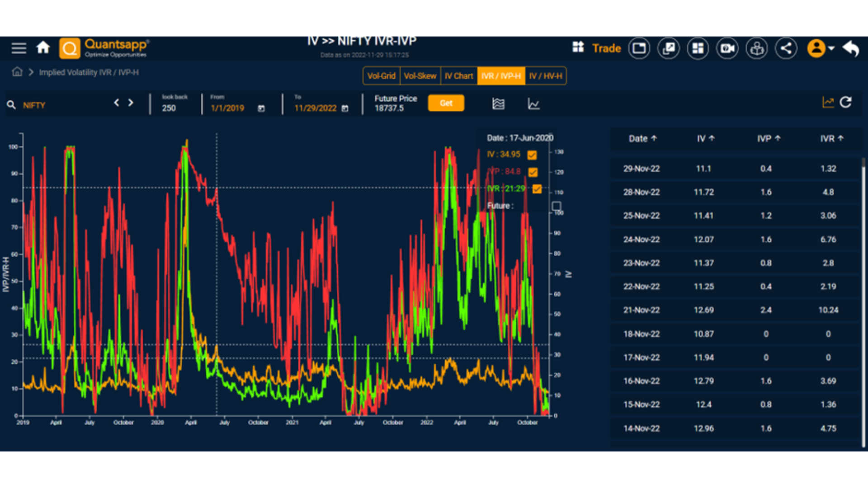Open the hamburger menu
Screen dimensions: 868x488
tap(19, 48)
